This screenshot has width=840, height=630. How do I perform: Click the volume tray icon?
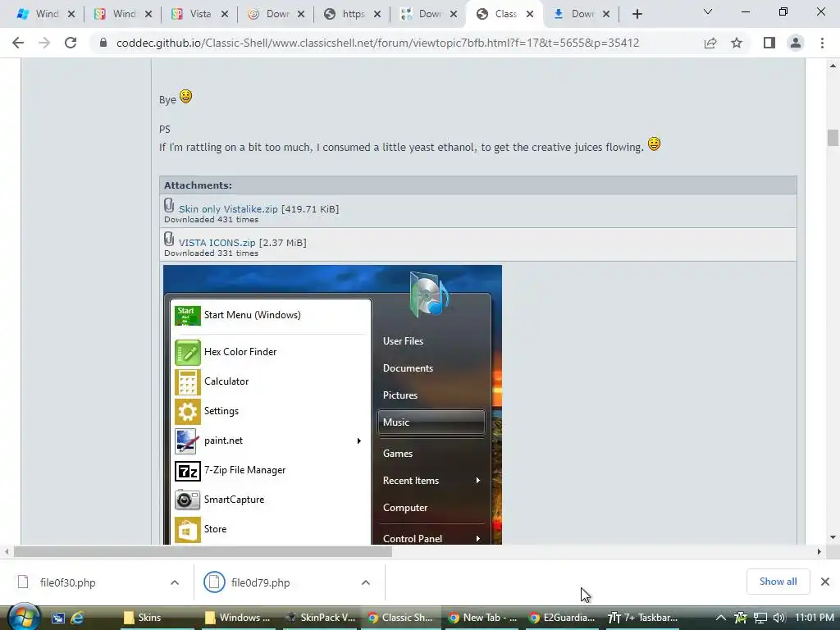pos(779,618)
